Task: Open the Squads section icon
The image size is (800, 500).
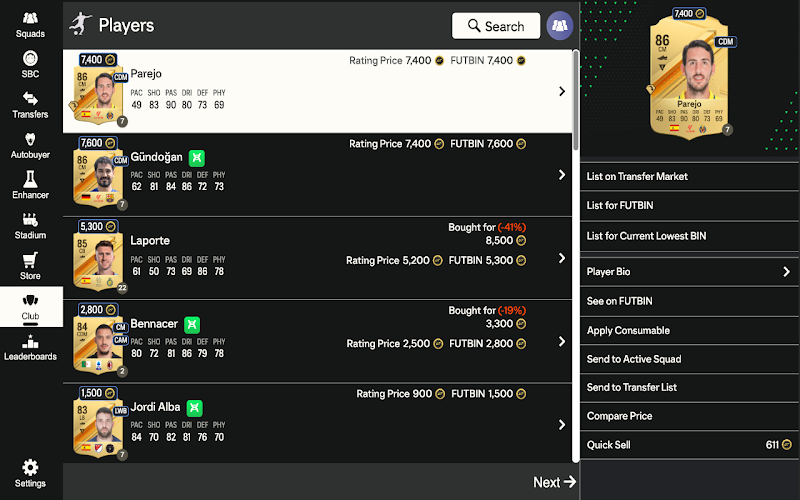Action: pos(30,18)
